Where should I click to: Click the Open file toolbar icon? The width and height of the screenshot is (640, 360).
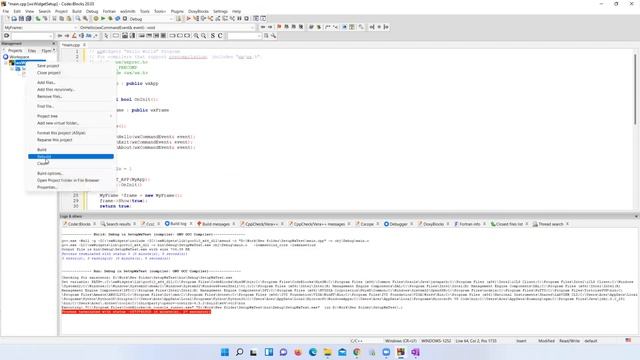tap(14, 19)
